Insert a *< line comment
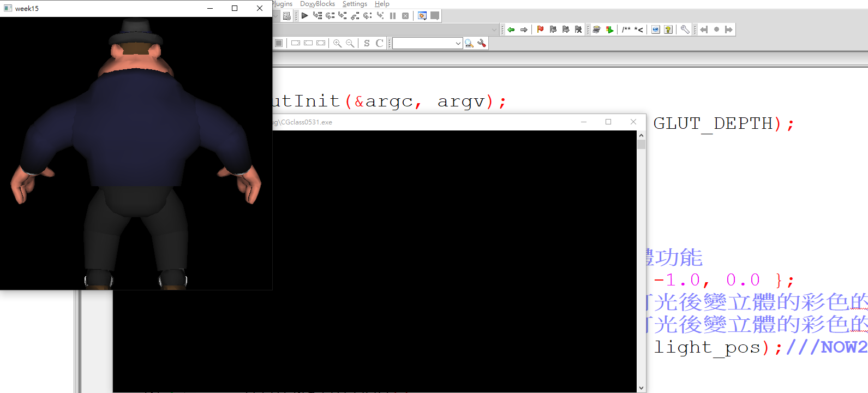Image resolution: width=868 pixels, height=393 pixels. click(x=638, y=29)
